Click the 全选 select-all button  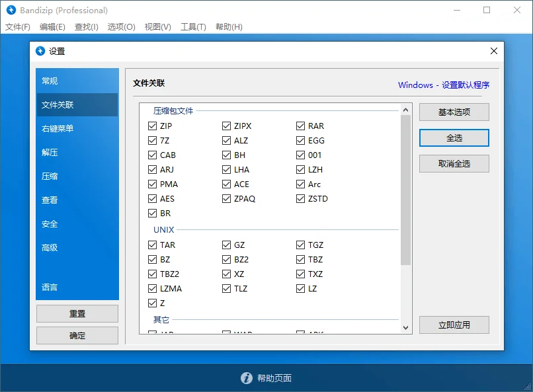[x=454, y=137]
